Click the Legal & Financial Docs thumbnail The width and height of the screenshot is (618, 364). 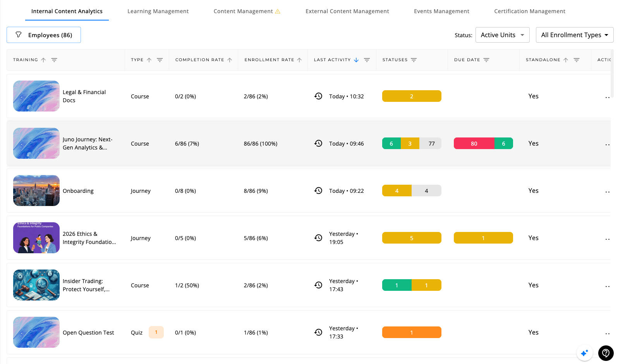tap(36, 96)
